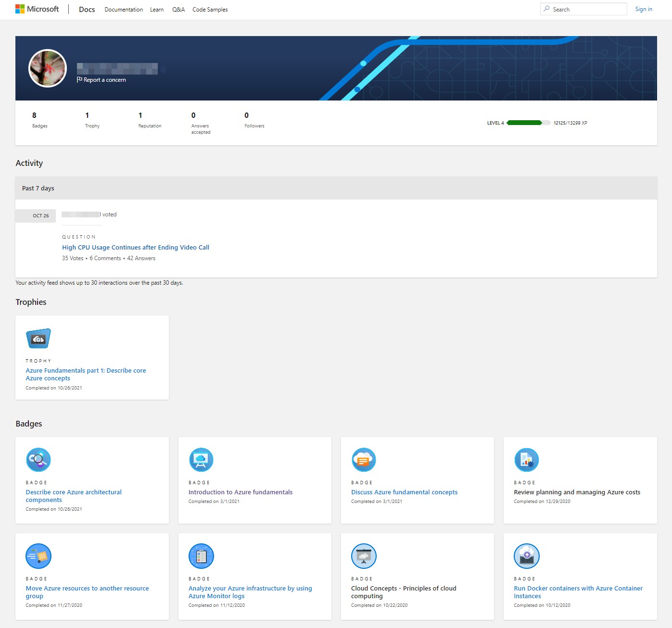
Task: Click Cloud Concepts Principles of cloud computing title
Action: pos(404,592)
